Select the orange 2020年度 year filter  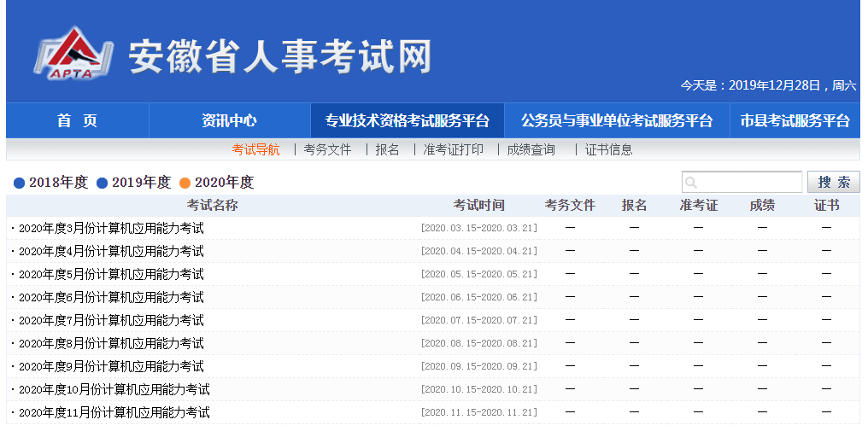coord(216,183)
